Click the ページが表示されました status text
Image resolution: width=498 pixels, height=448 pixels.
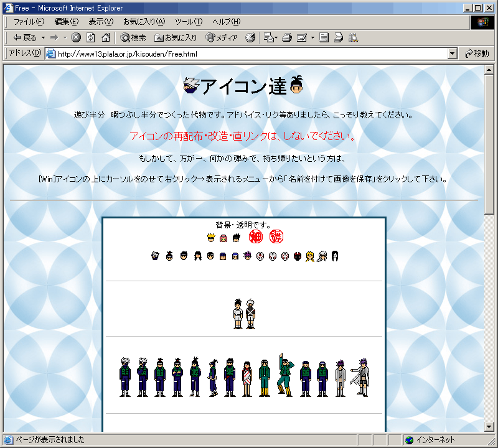coord(50,440)
